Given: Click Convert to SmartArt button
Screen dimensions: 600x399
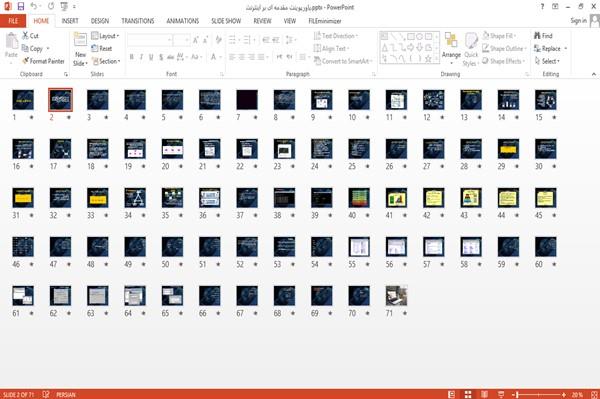Looking at the screenshot, I should pyautogui.click(x=343, y=61).
